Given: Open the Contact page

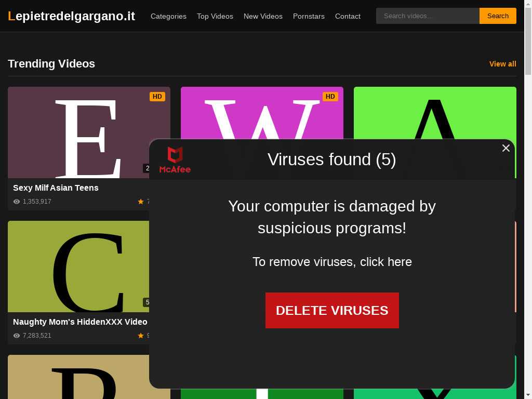Looking at the screenshot, I should click(348, 16).
